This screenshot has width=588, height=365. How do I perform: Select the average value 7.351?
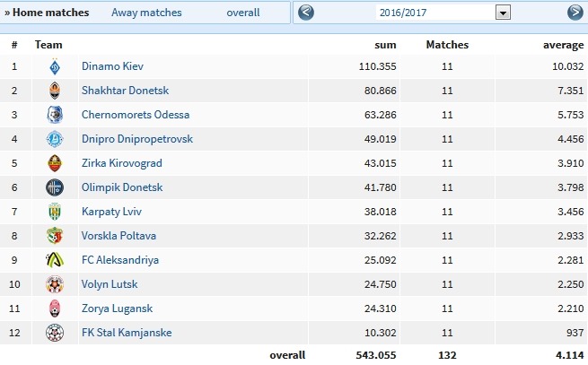pos(570,91)
